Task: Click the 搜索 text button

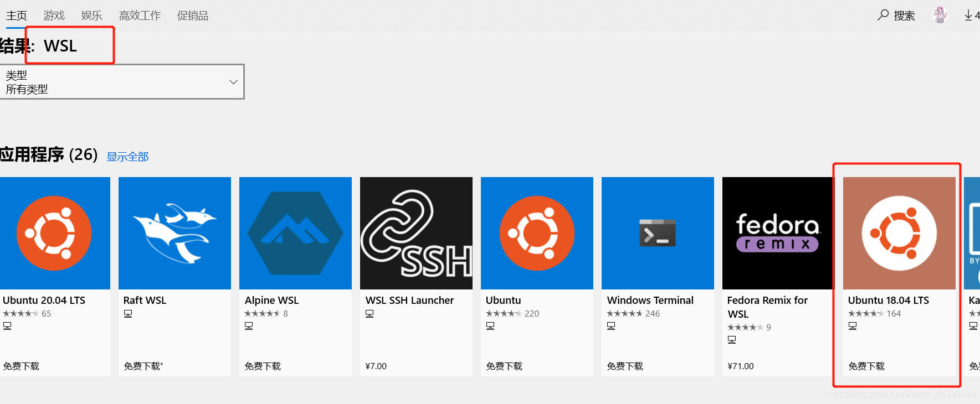Action: pyautogui.click(x=904, y=15)
